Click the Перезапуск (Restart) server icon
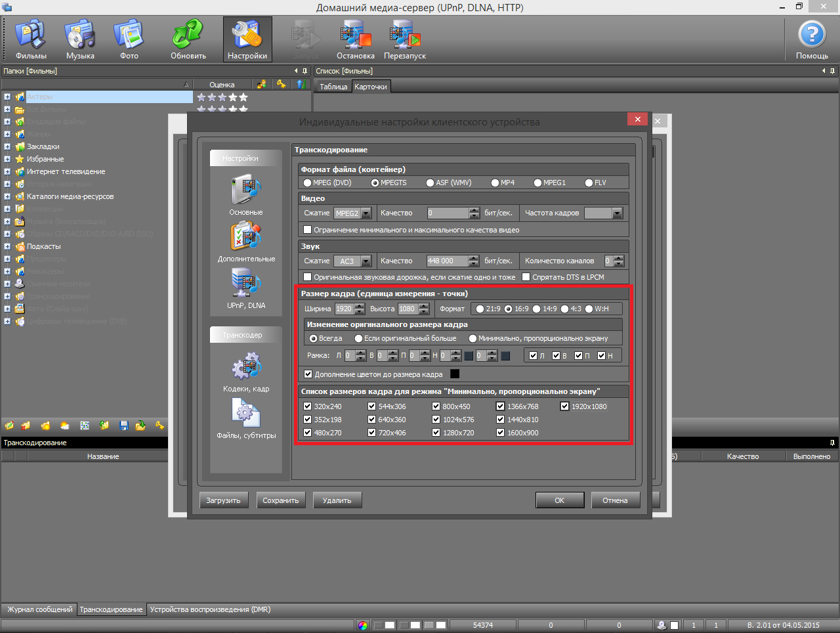This screenshot has height=633, width=840. (x=405, y=39)
